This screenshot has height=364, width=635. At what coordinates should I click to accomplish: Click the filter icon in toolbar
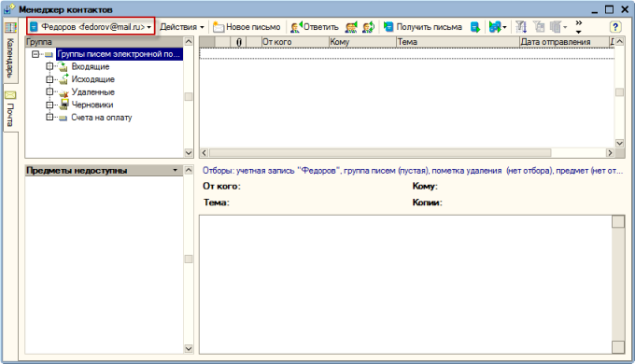pyautogui.click(x=521, y=27)
